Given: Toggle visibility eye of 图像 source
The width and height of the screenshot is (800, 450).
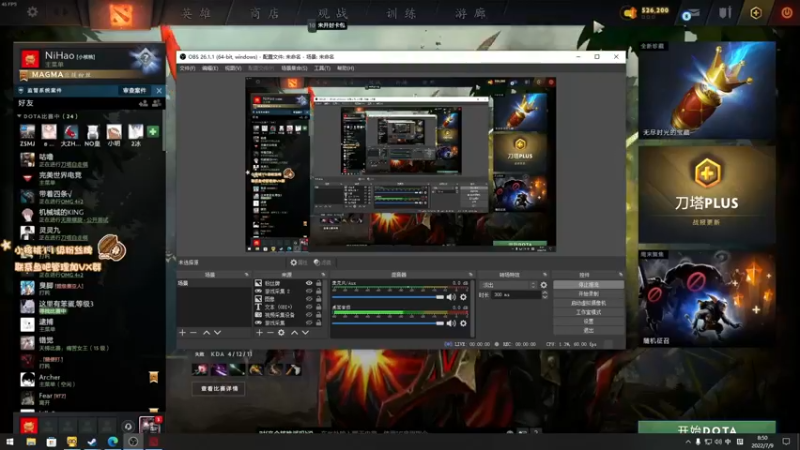Looking at the screenshot, I should pos(309,299).
